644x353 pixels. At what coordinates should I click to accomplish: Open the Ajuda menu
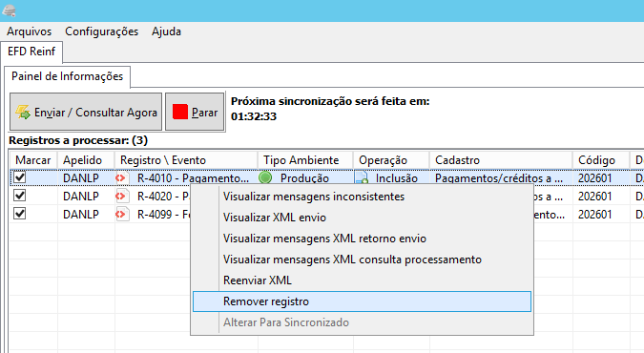[x=166, y=31]
